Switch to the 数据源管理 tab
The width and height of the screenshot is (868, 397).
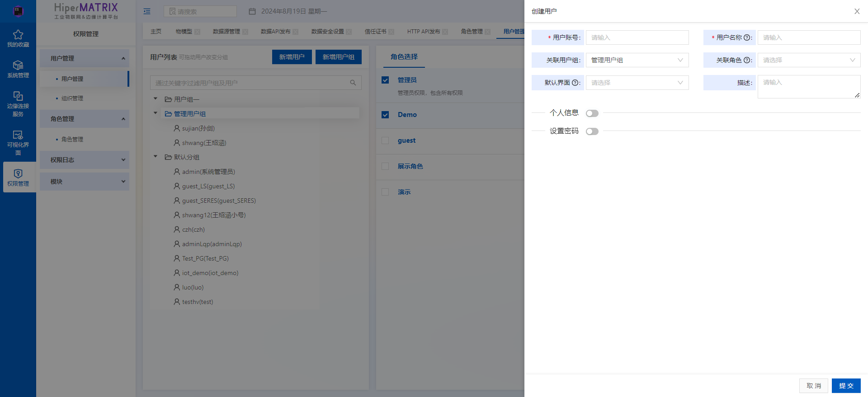click(x=226, y=32)
